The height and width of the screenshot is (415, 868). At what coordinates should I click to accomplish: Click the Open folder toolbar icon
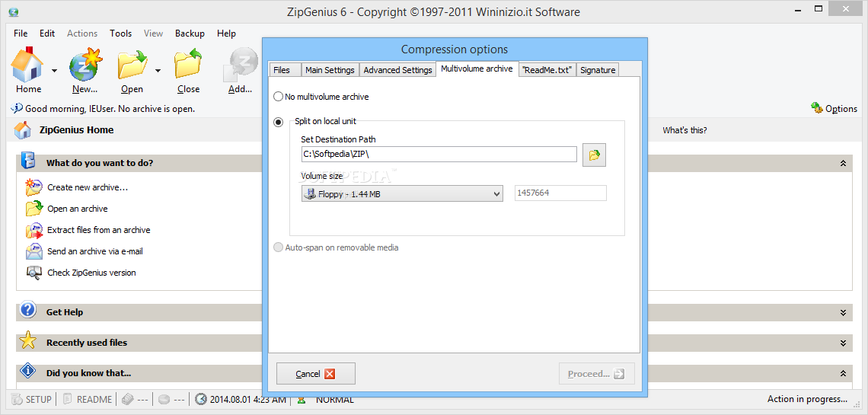(132, 64)
